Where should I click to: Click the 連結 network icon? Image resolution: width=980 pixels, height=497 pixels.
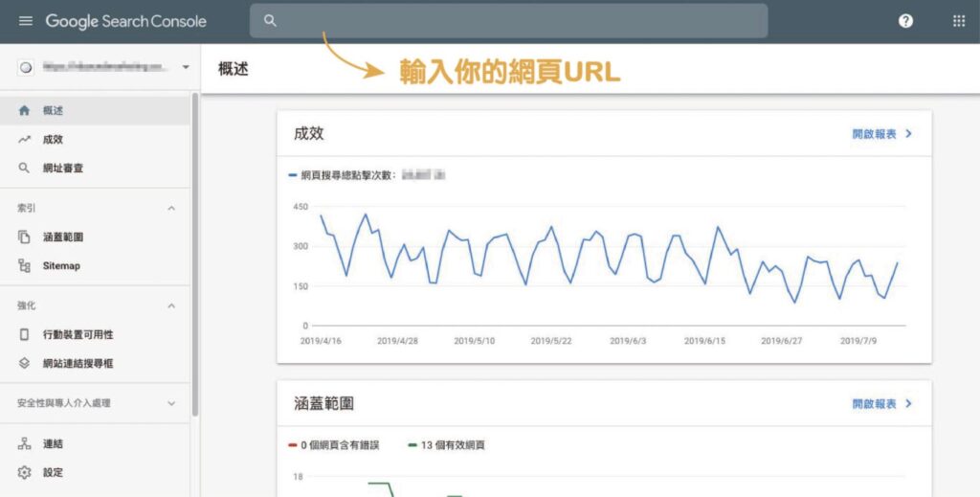coord(24,444)
